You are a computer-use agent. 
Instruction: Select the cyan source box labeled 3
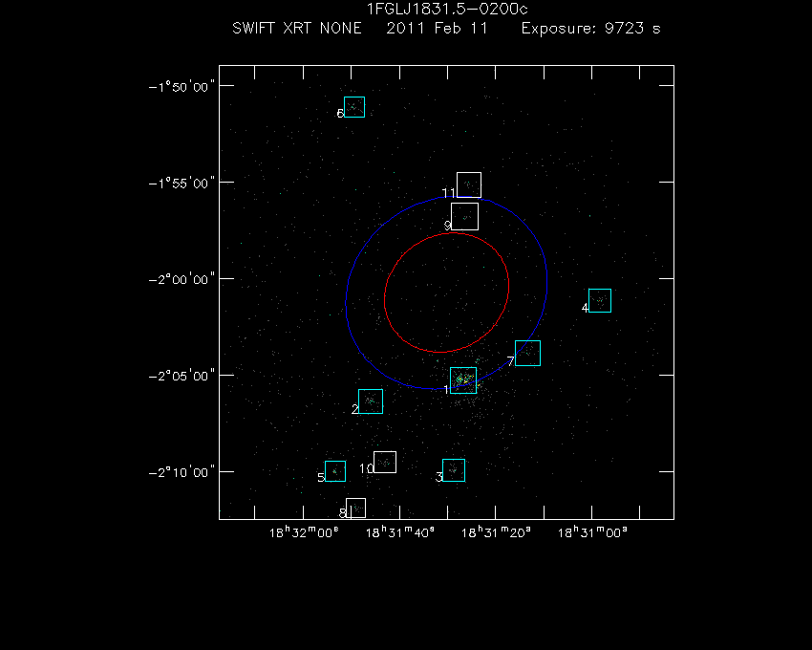454,470
